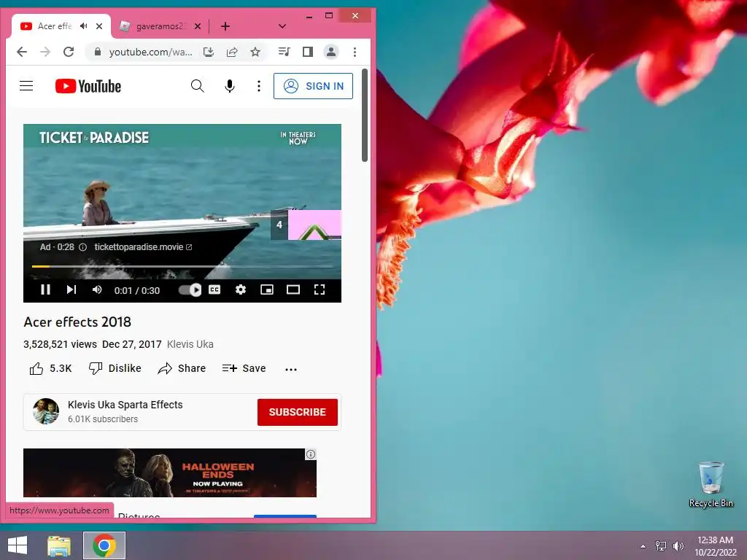Image resolution: width=747 pixels, height=560 pixels.
Task: Open Chrome media controls icon
Action: pyautogui.click(x=284, y=52)
